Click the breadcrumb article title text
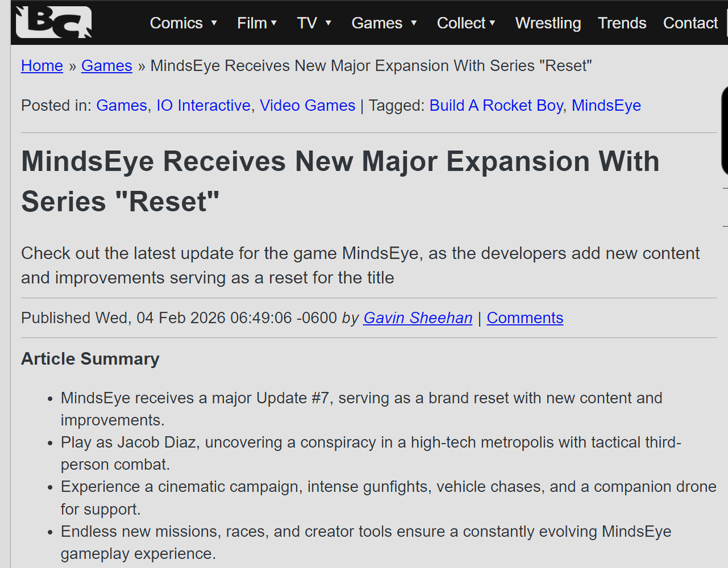This screenshot has height=568, width=728. (371, 66)
